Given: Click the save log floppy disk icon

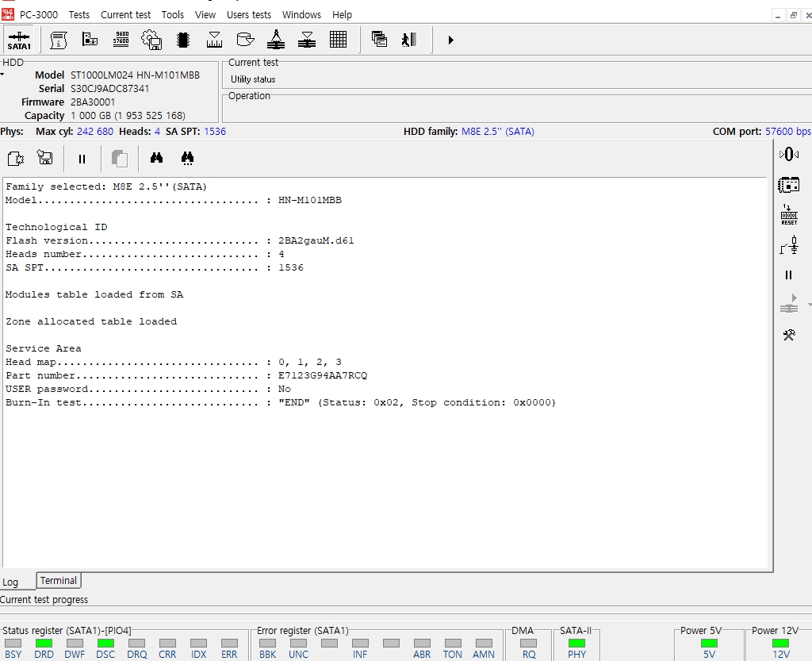Looking at the screenshot, I should click(x=45, y=159).
